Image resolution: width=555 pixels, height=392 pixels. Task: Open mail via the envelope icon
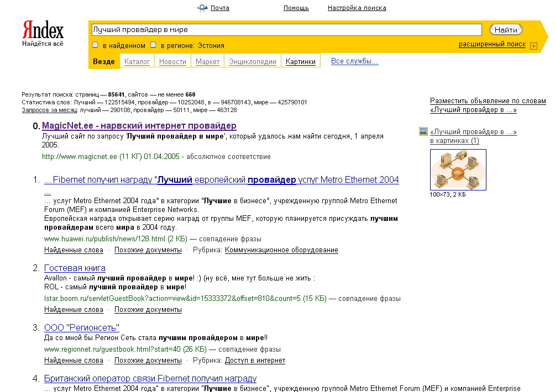(x=202, y=8)
